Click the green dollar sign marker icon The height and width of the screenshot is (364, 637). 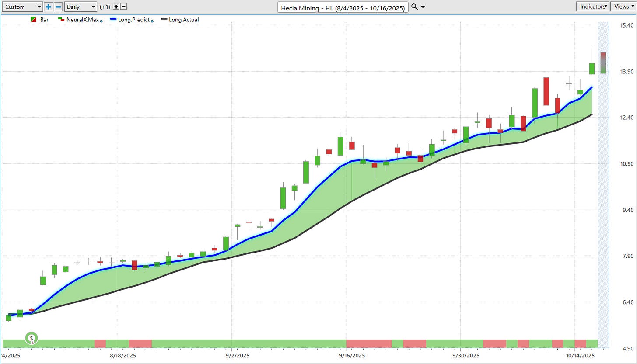coord(31,338)
